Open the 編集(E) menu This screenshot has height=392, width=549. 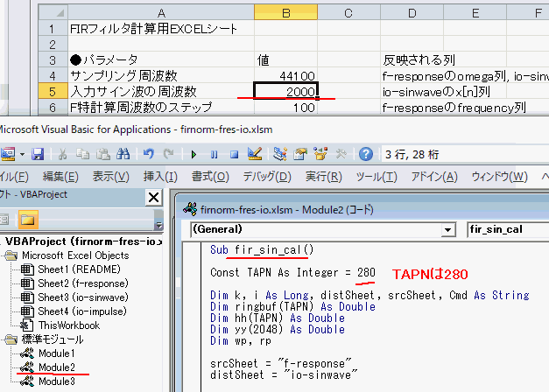click(60, 177)
